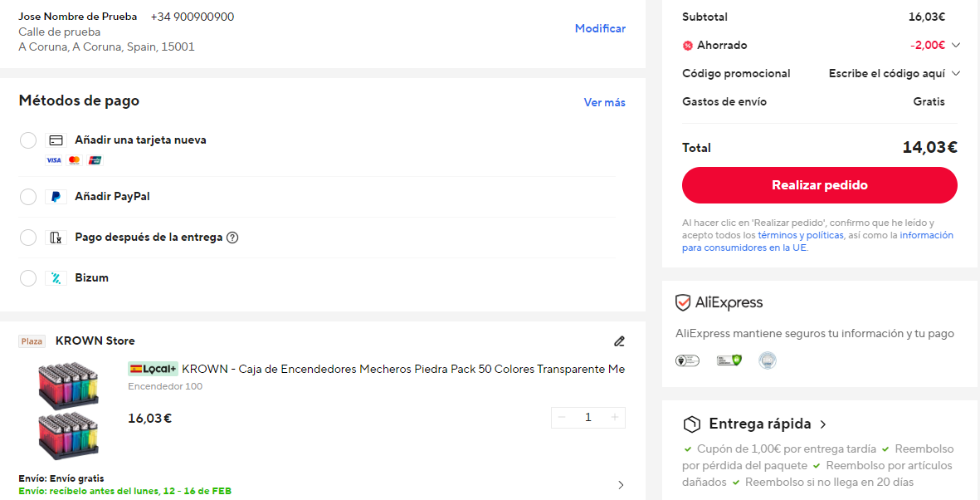Select the Añadir PayPal radio button

(27, 197)
